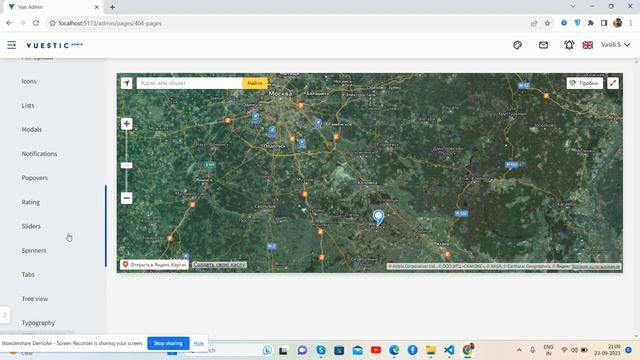The height and width of the screenshot is (360, 640).
Task: Open the browser extensions puzzle icon
Action: coord(591,23)
